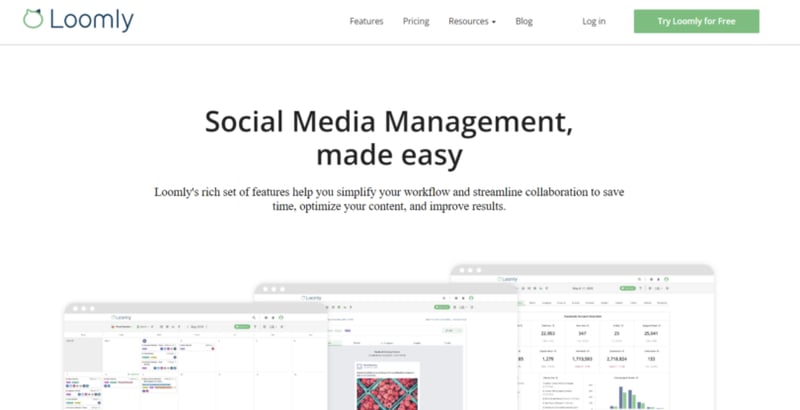Screen dimensions: 800x410
Task: Open the calendar view screenshot thumbnail
Action: 195,356
